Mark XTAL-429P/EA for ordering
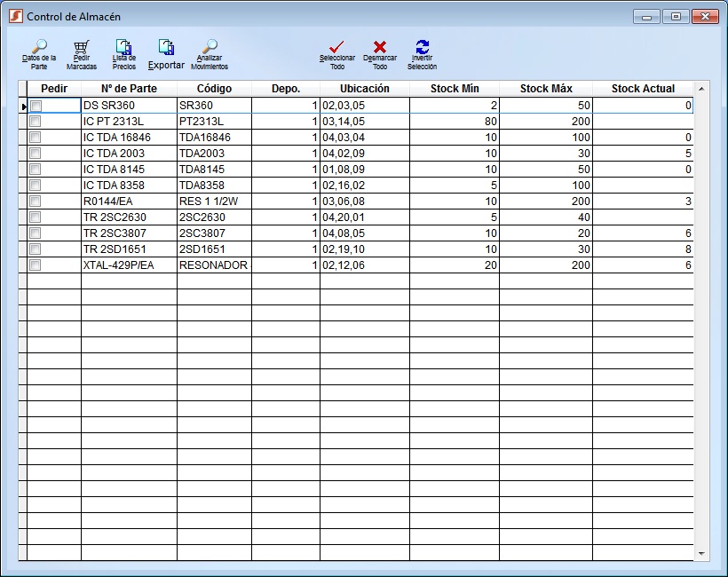Image resolution: width=728 pixels, height=577 pixels. (x=34, y=265)
